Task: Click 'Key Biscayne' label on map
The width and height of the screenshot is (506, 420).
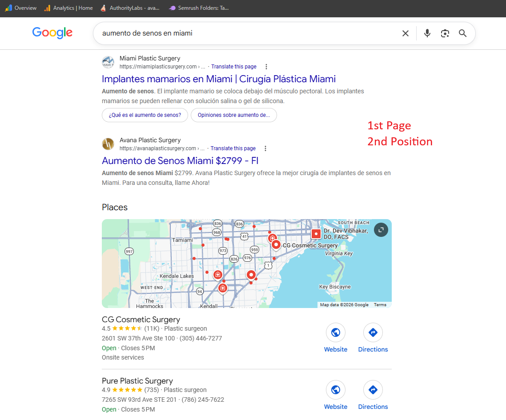Action: [x=335, y=287]
